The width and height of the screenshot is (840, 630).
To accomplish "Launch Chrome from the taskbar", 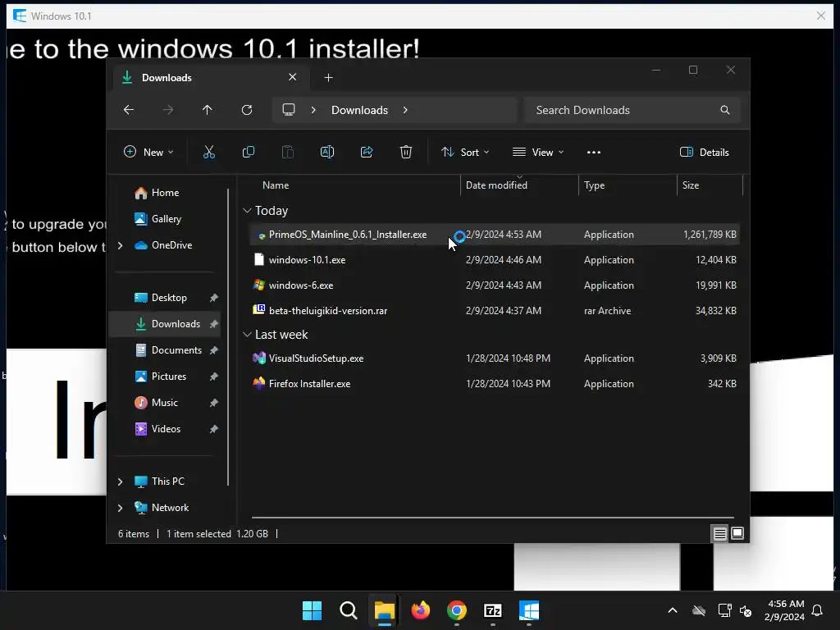I will click(456, 610).
